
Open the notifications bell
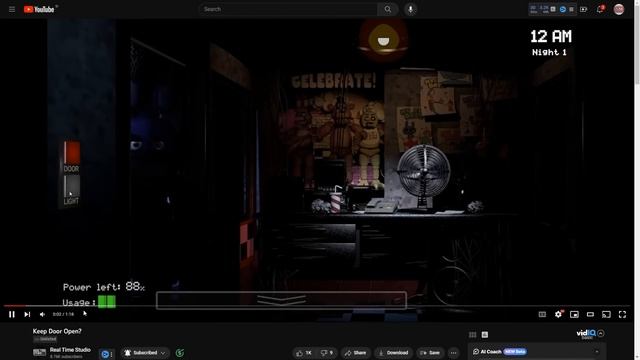tap(600, 9)
